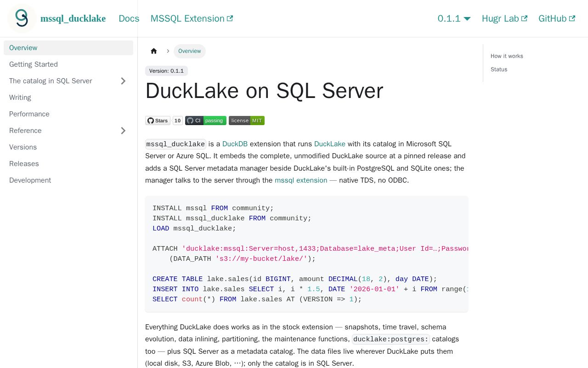Expand the Reference sidebar section
This screenshot has height=368, width=588.
(x=123, y=131)
